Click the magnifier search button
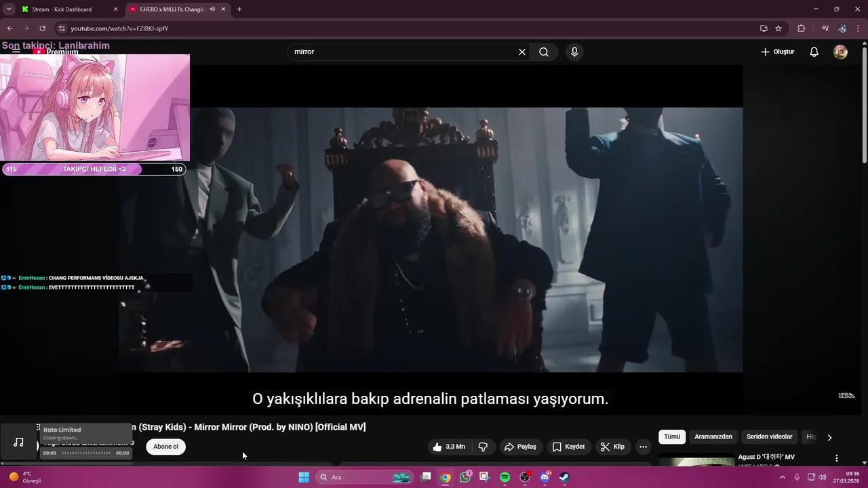Screen dimensions: 868x488 pos(544,52)
